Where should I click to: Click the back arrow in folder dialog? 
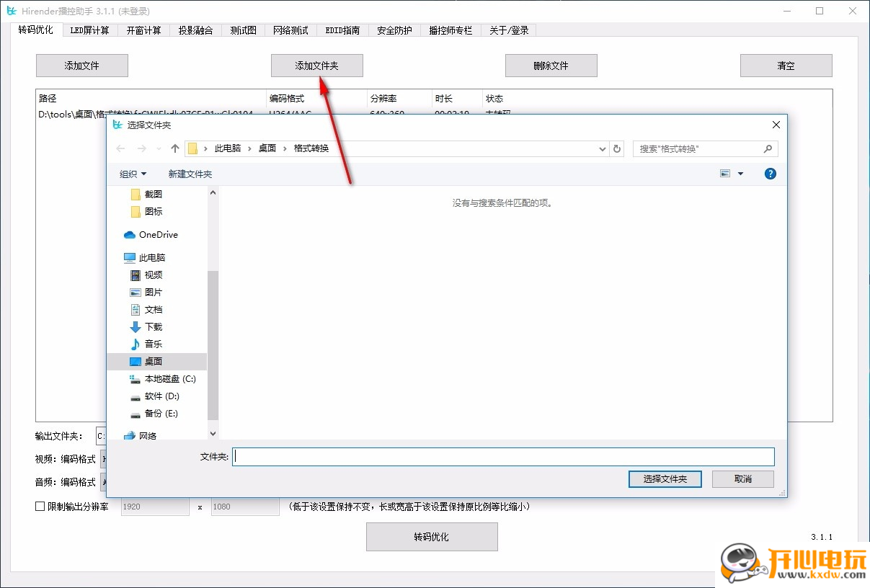pyautogui.click(x=120, y=148)
